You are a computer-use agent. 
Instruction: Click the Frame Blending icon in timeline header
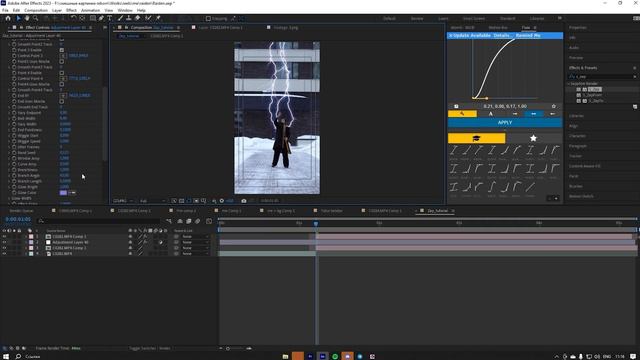pos(189,221)
